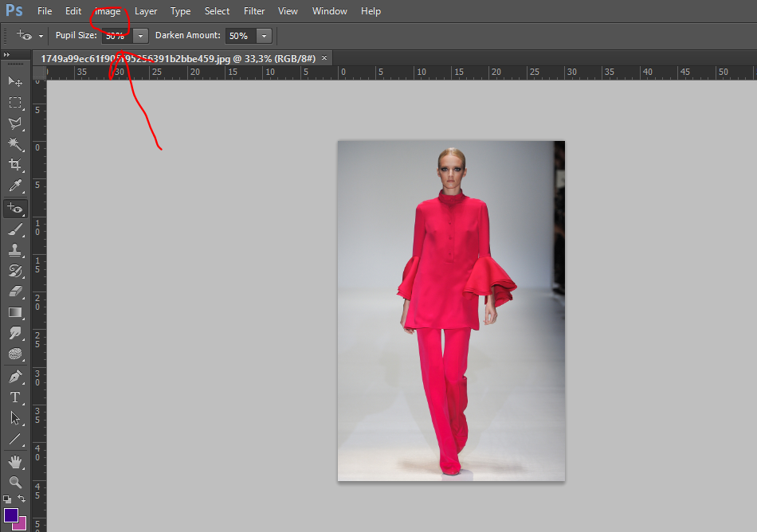Select the Smudge tool
This screenshot has height=532, width=757.
coord(15,333)
